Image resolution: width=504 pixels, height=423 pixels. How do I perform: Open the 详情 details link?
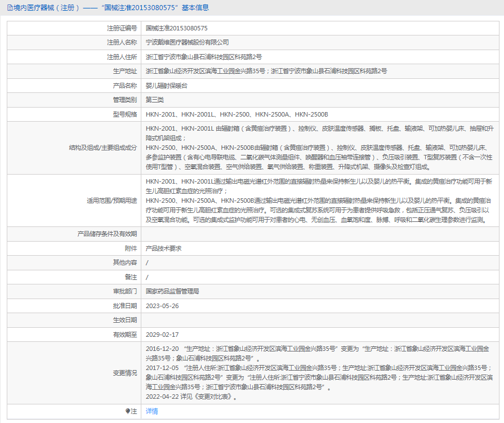coord(151,412)
